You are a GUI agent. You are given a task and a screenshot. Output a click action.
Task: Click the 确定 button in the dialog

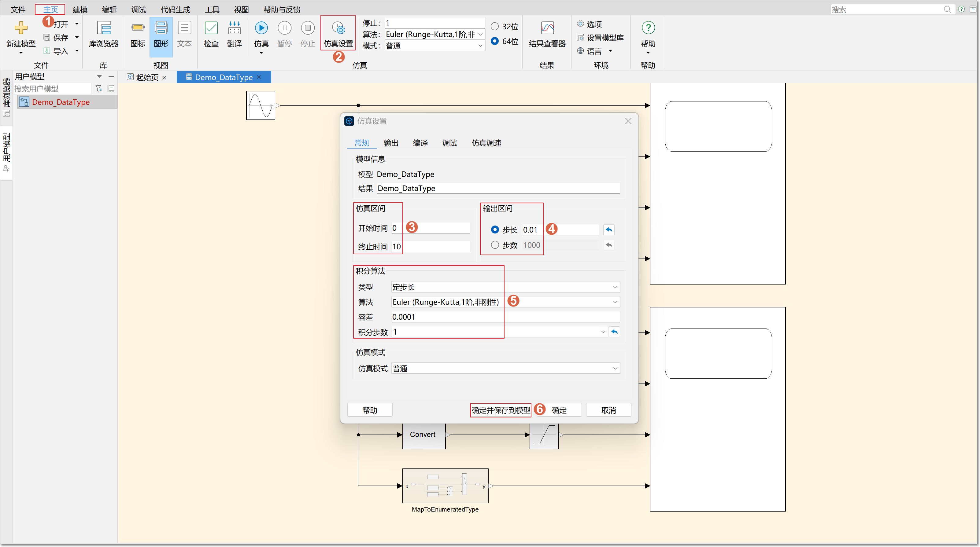(x=559, y=410)
